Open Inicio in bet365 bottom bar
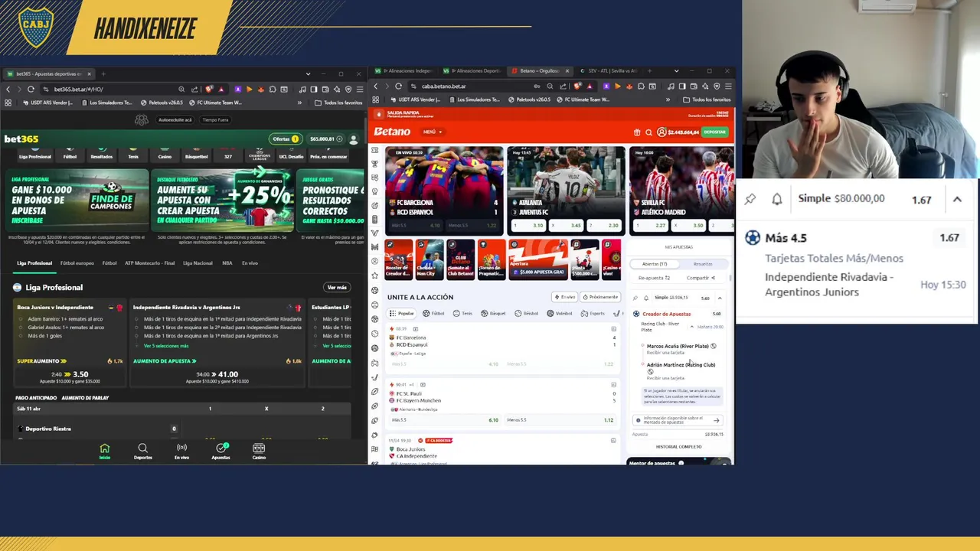 [x=105, y=452]
